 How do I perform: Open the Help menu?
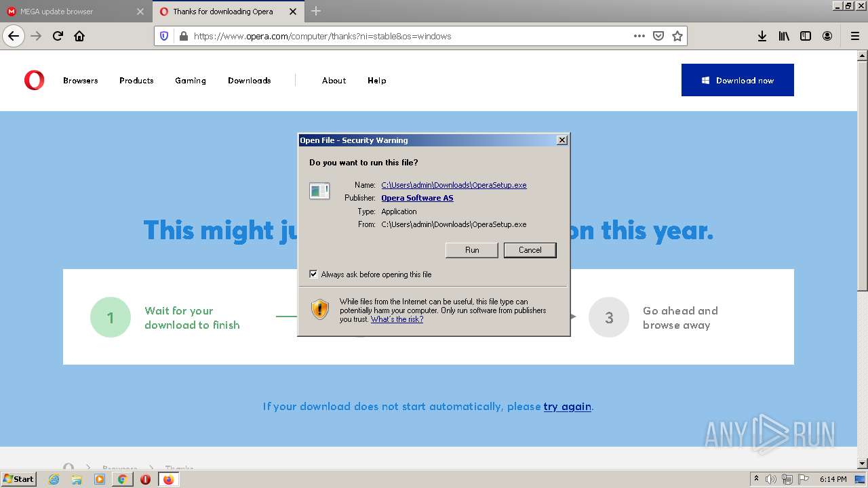coord(377,81)
